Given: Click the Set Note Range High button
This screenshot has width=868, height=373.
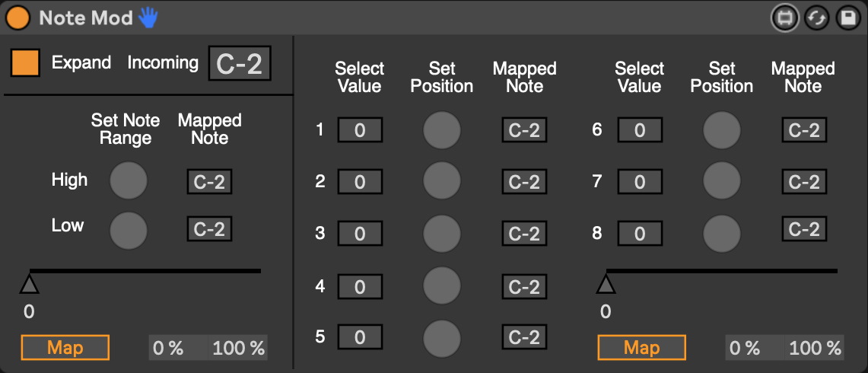Looking at the screenshot, I should (129, 180).
